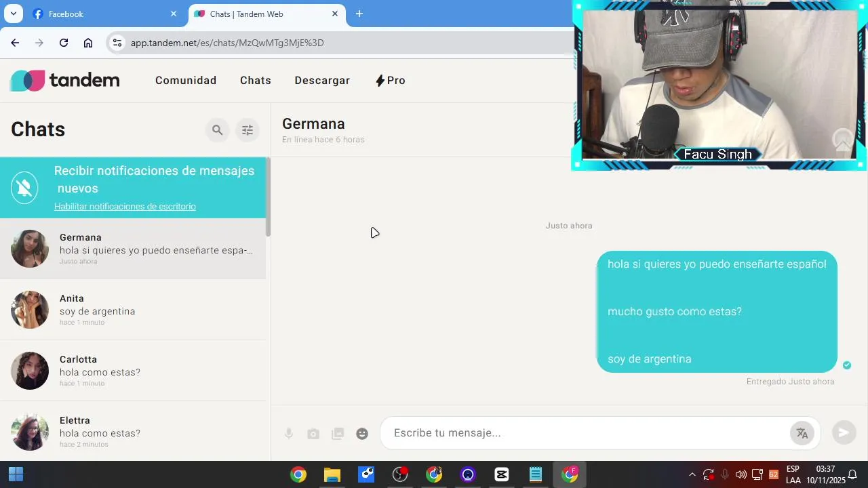Click the Chats sidebar heading
Viewport: 868px width, 488px height.
point(38,129)
